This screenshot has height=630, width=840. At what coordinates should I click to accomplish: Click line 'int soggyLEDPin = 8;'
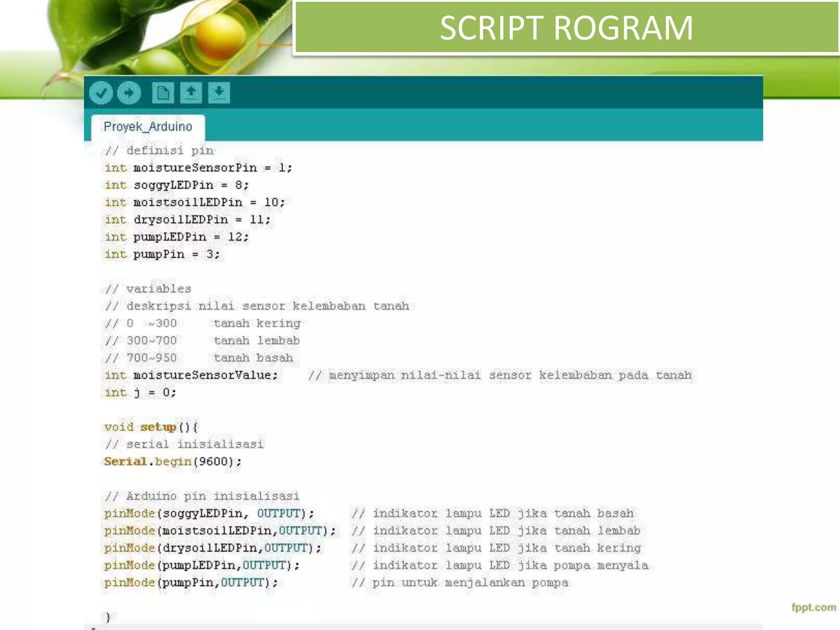point(176,185)
